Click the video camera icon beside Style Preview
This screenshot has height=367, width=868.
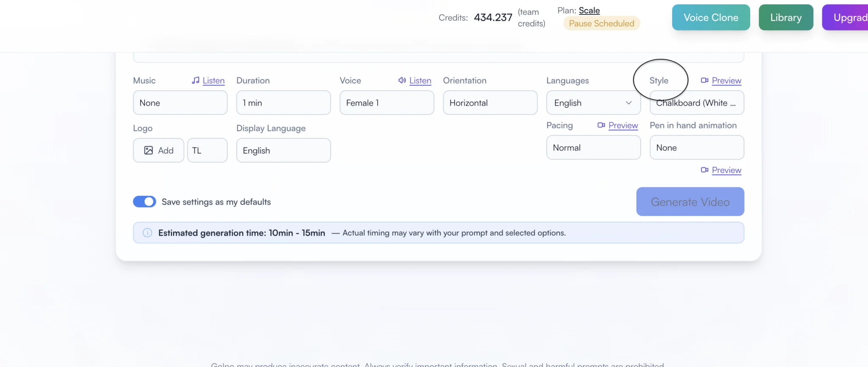coord(704,80)
